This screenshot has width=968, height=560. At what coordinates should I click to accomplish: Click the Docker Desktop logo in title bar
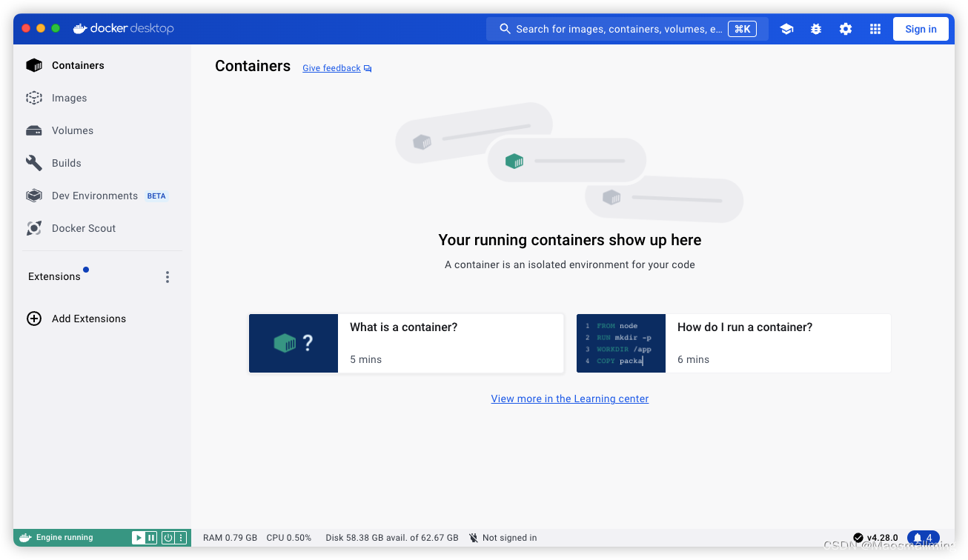[x=123, y=28]
